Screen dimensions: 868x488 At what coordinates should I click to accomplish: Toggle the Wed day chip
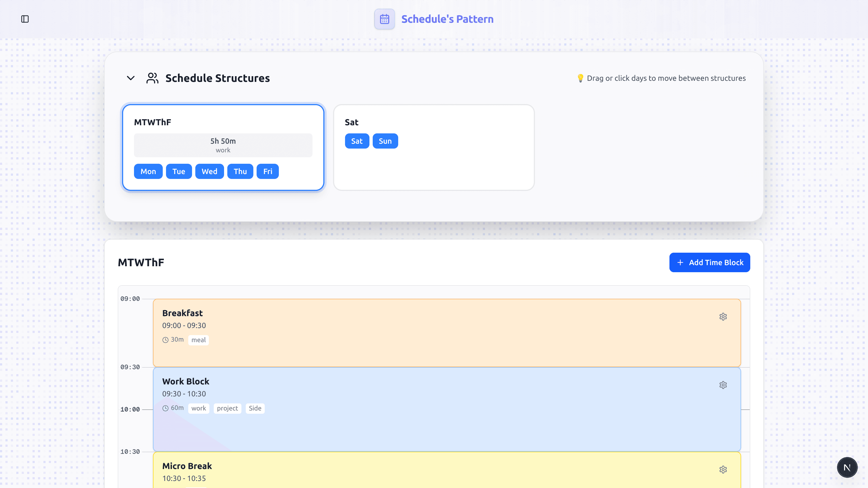[x=209, y=171]
